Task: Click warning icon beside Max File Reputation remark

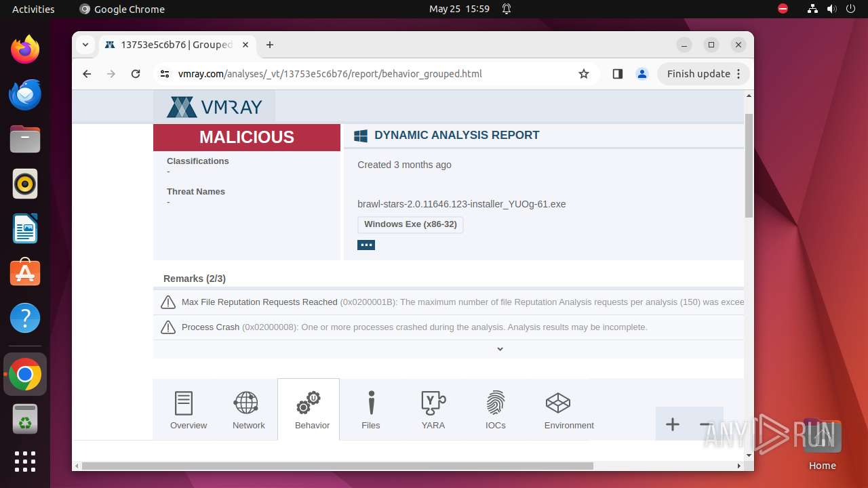Action: tap(168, 302)
